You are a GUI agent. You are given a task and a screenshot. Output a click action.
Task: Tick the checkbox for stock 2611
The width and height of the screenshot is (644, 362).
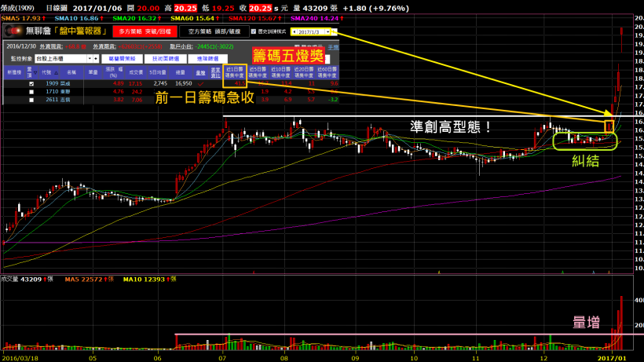click(31, 100)
